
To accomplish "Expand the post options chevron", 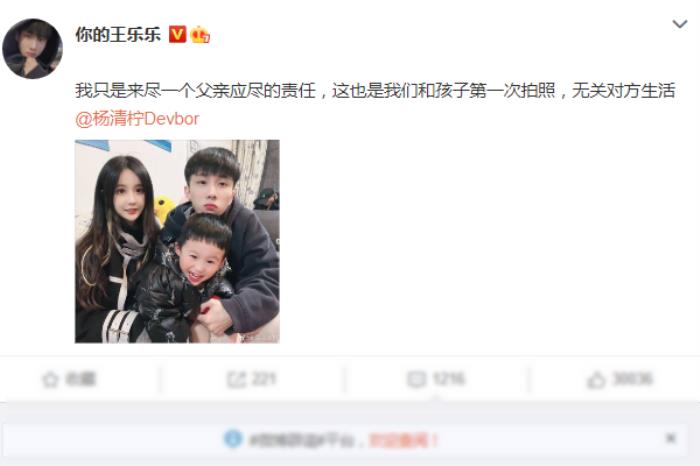I will tap(679, 24).
